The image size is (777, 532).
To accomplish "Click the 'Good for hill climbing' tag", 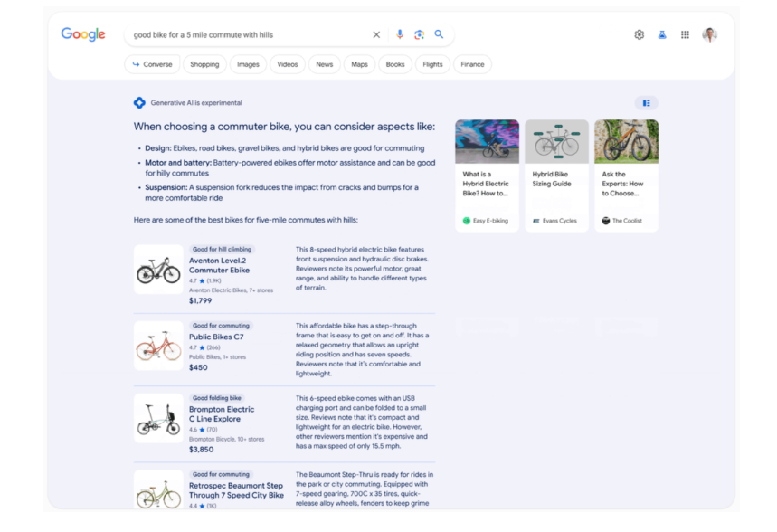I will point(222,249).
